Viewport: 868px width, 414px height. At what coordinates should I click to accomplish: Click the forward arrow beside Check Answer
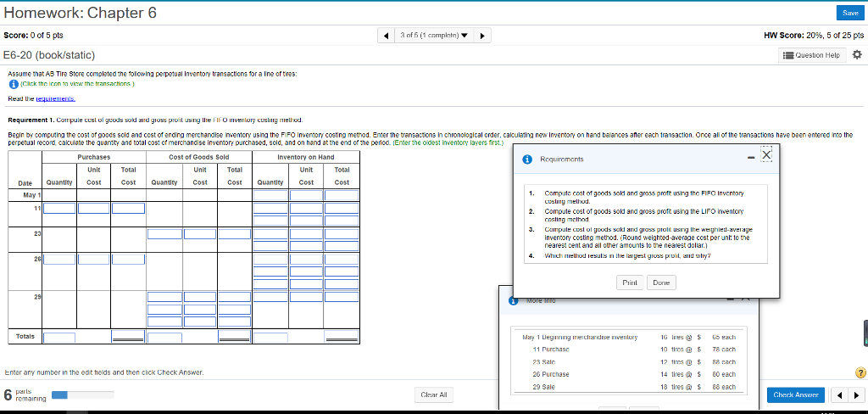[856, 395]
